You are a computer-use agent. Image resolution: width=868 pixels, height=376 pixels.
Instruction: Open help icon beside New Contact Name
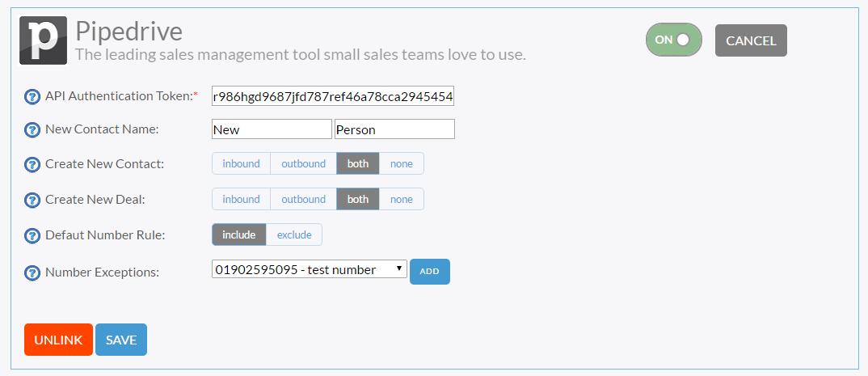[32, 130]
